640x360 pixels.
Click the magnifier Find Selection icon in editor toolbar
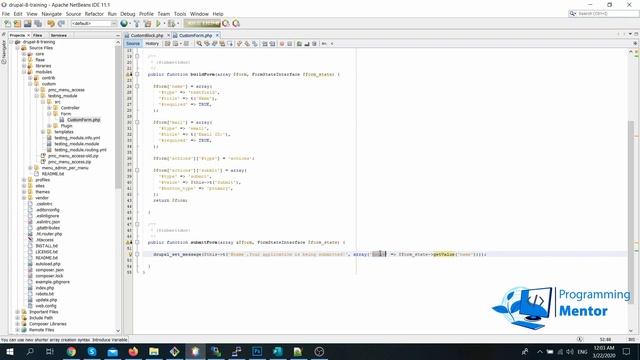199,44
